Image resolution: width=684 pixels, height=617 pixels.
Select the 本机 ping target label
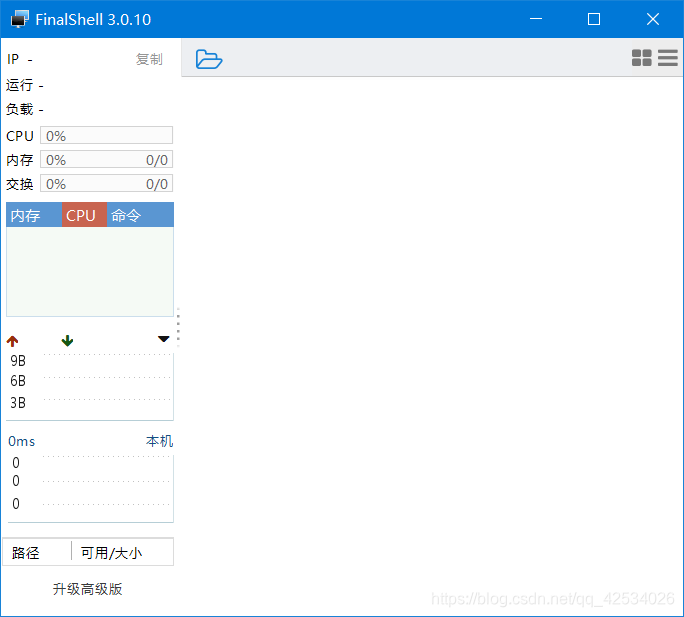159,441
